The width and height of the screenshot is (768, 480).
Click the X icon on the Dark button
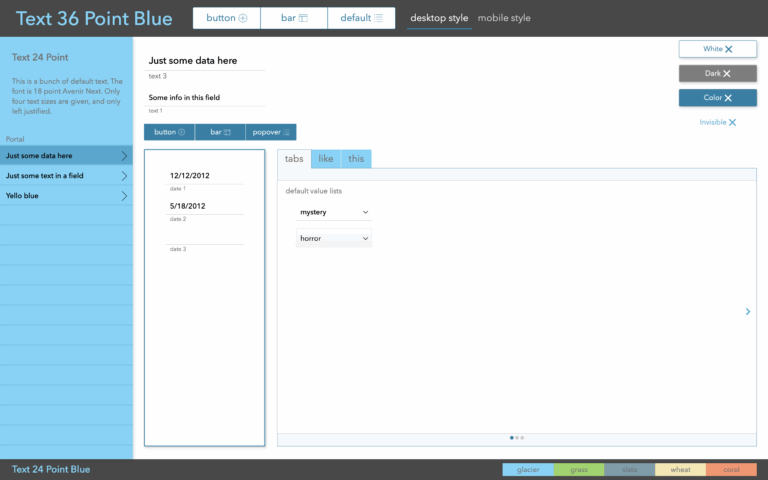(727, 73)
